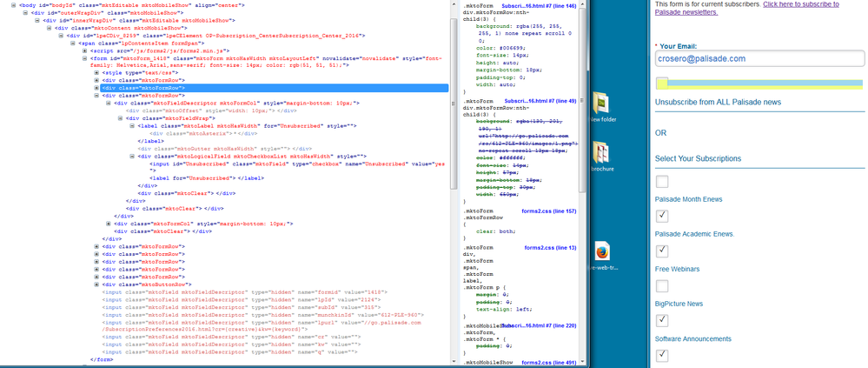868x368 pixels.
Task: Select hidden input name q row
Action: 230,352
